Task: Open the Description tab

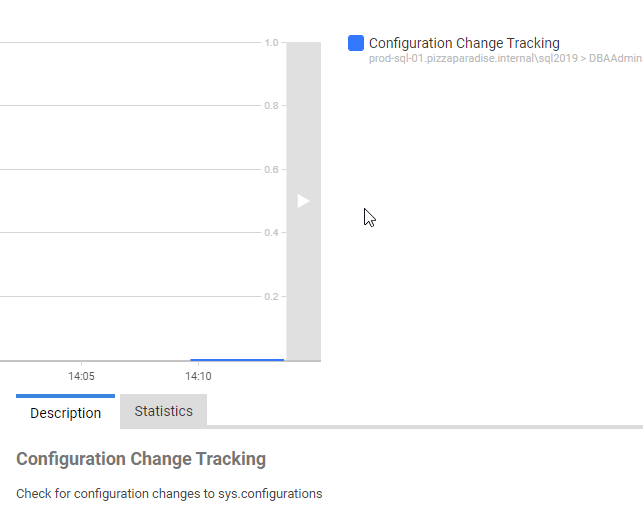Action: coord(65,413)
